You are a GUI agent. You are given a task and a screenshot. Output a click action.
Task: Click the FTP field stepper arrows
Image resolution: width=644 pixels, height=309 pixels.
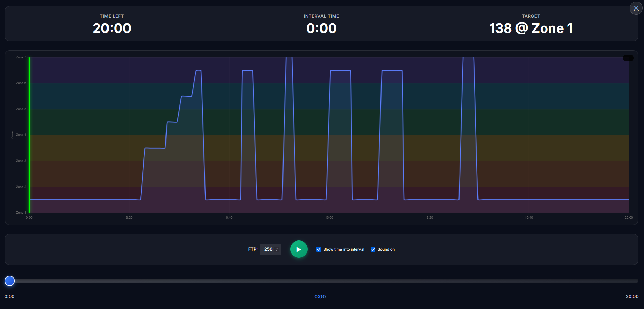[x=277, y=249]
